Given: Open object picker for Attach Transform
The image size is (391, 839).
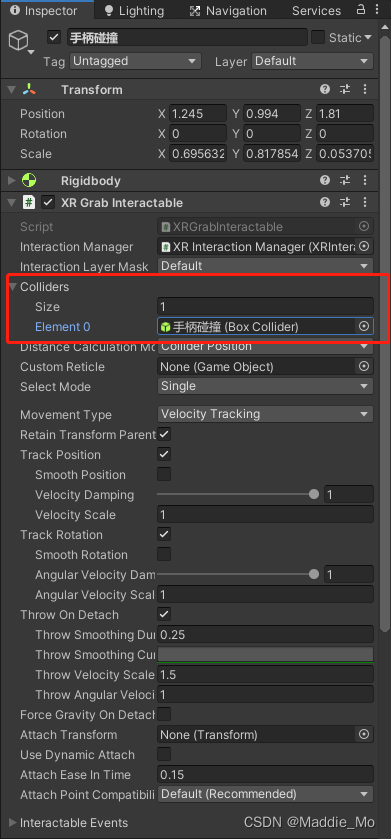Looking at the screenshot, I should point(364,735).
